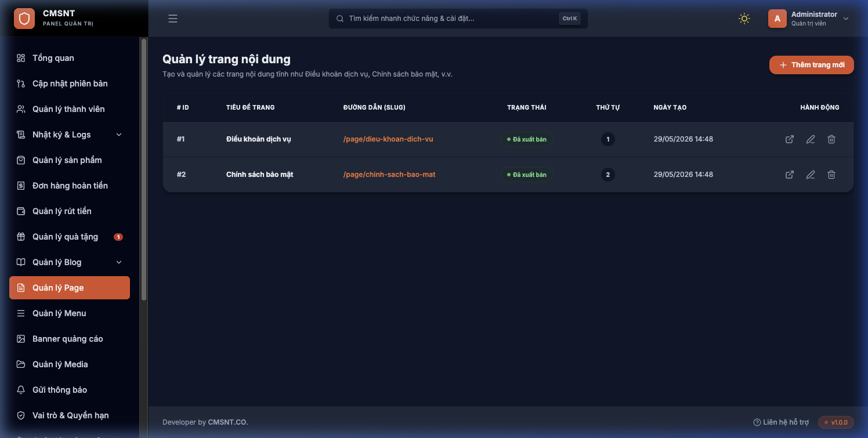
Task: Click the Banner quảng cáo image icon
Action: [x=21, y=339]
